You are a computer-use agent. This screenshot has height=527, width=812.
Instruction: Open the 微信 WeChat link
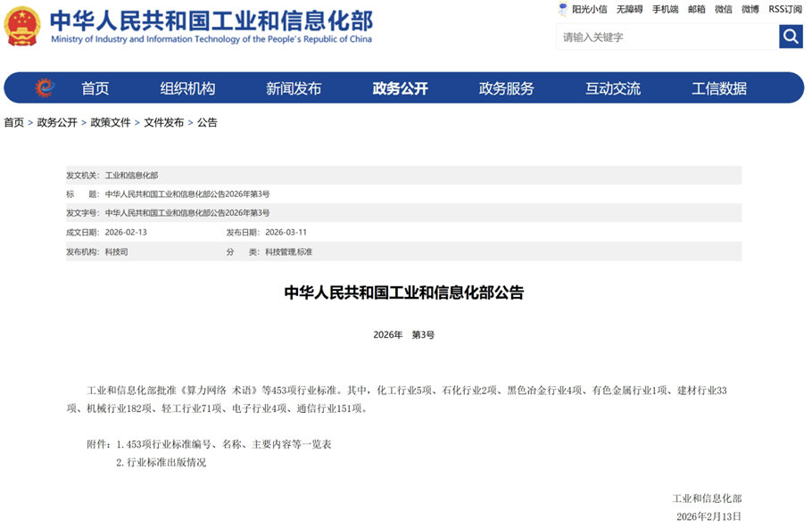721,11
